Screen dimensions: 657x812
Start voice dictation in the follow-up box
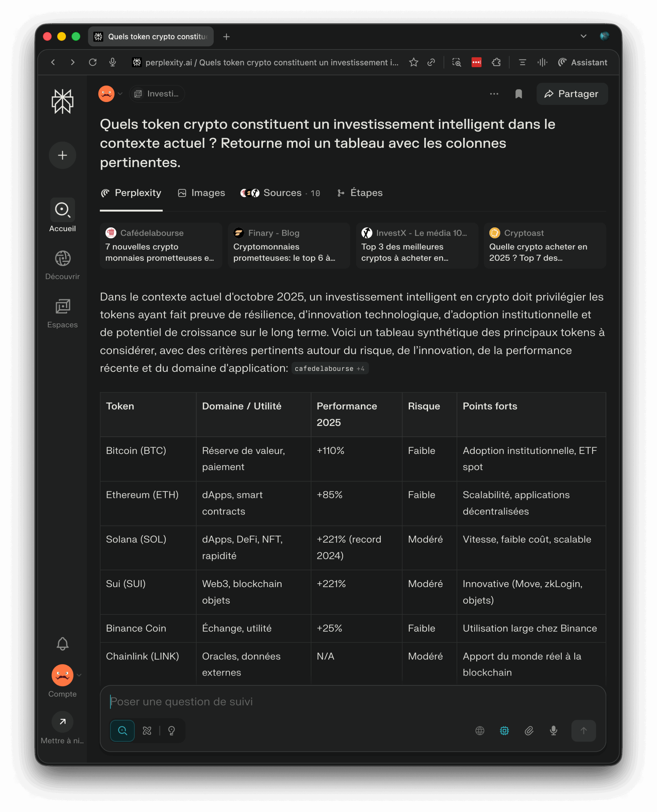pos(553,730)
